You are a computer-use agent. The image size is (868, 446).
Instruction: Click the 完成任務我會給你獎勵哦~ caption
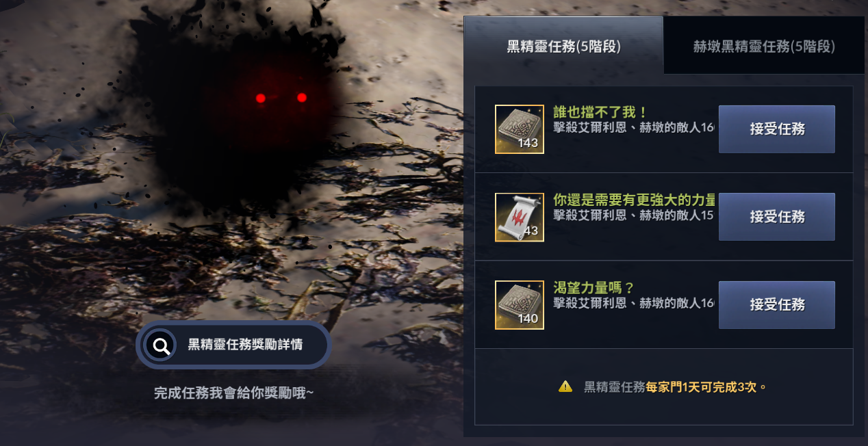tap(233, 393)
